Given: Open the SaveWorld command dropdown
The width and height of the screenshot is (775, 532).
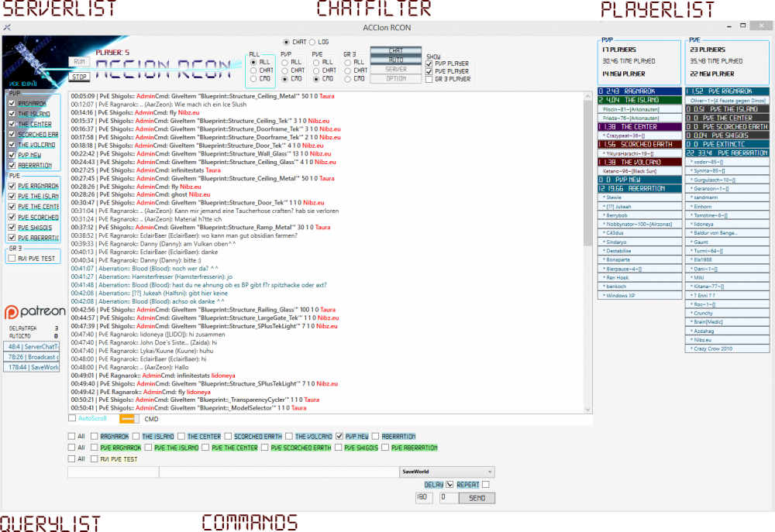Looking at the screenshot, I should [x=447, y=472].
